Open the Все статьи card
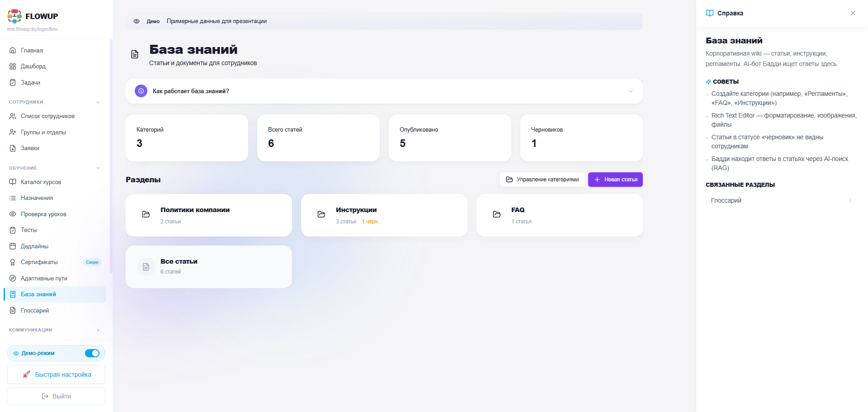Image resolution: width=868 pixels, height=412 pixels. tap(209, 267)
